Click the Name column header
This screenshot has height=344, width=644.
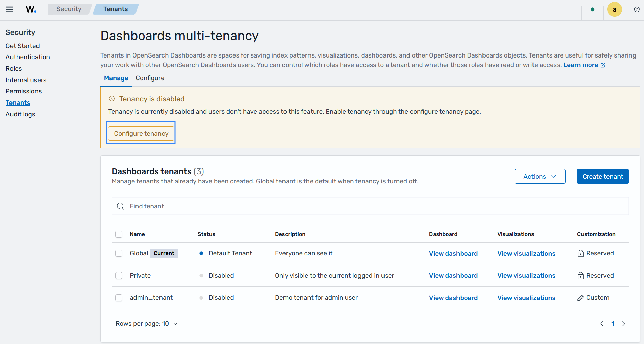tap(137, 234)
